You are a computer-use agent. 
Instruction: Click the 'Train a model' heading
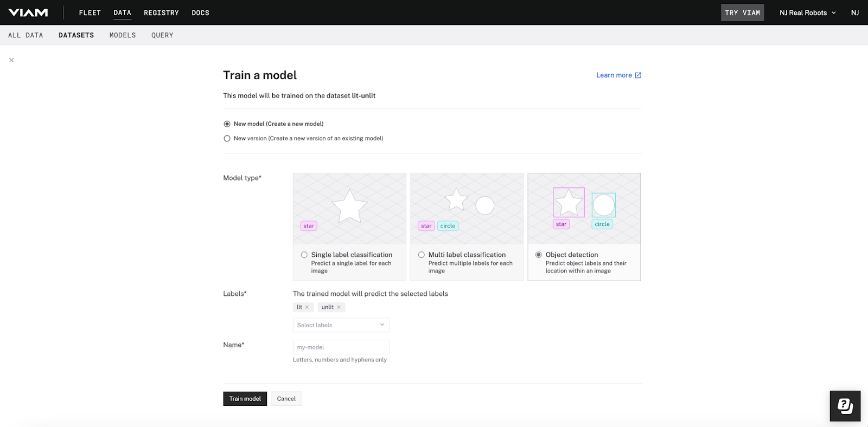point(260,75)
